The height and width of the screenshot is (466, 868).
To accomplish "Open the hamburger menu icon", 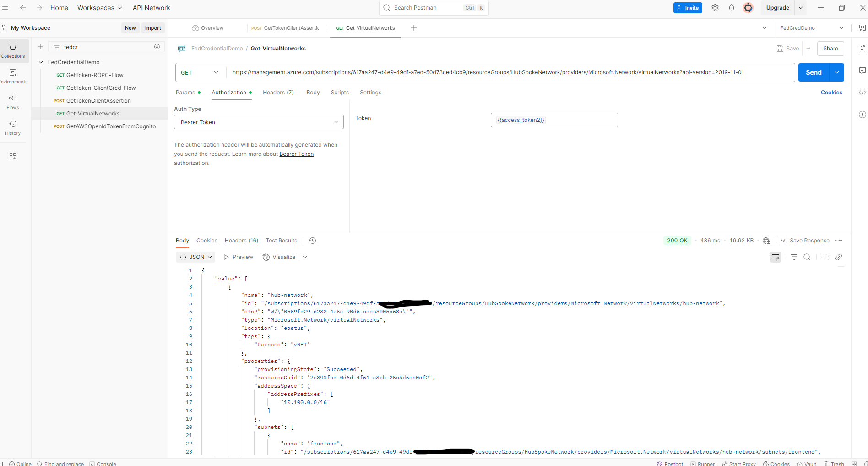I will 5,8.
